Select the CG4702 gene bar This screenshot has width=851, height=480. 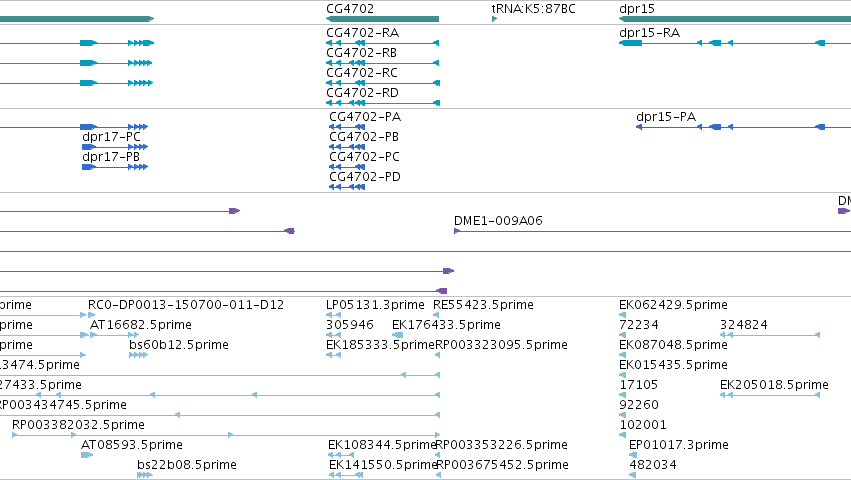(383, 19)
